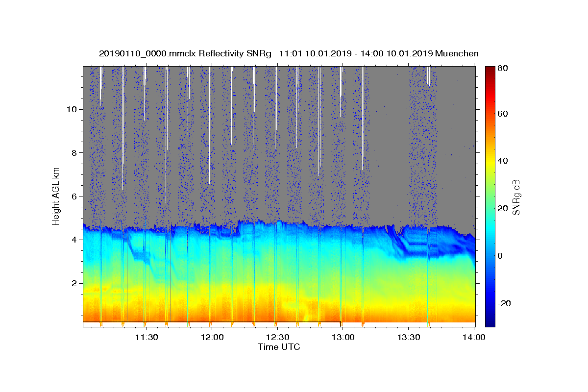Click the plot title starting with 20190110_0000.mmclx
Image resolution: width=588 pixels, height=392 pixels.
tap(289, 53)
